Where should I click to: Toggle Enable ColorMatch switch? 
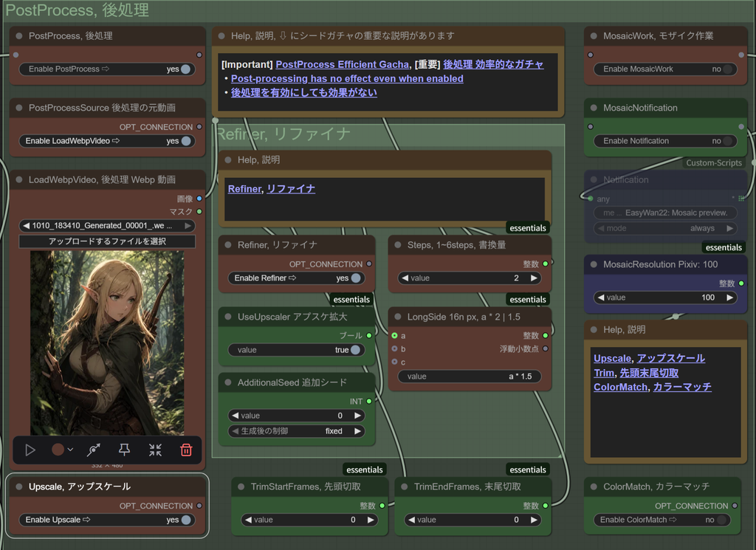pyautogui.click(x=722, y=520)
